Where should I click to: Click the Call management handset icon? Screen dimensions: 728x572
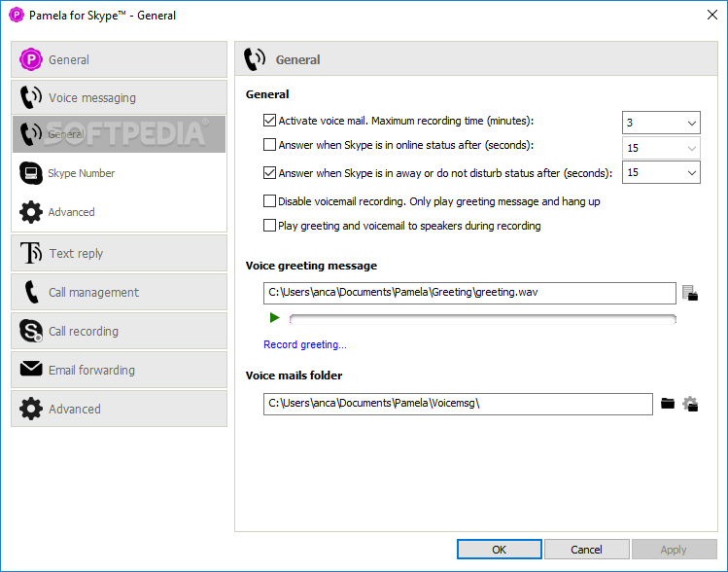coord(31,292)
